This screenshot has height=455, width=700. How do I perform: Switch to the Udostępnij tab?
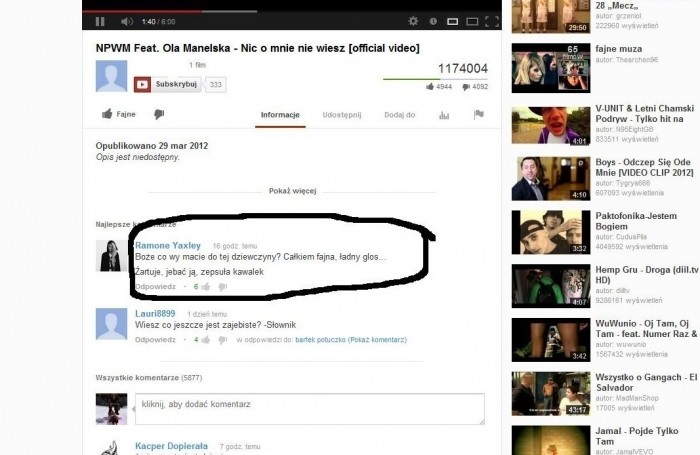point(341,115)
